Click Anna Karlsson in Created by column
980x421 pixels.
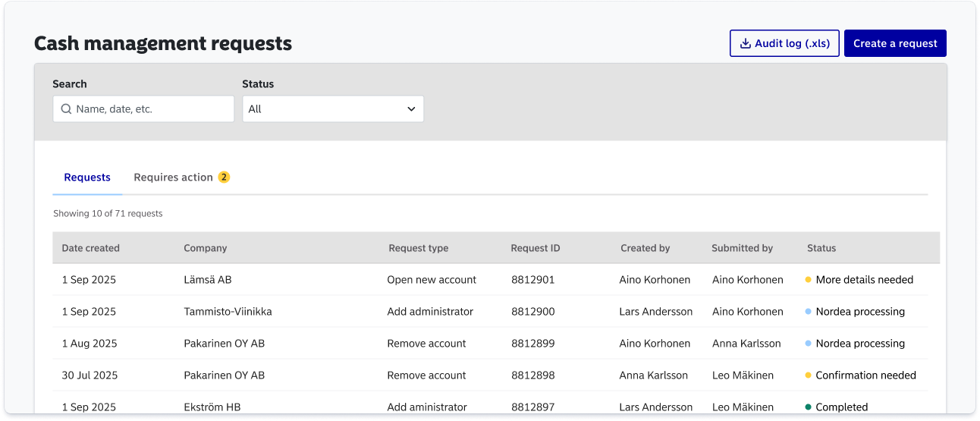654,375
